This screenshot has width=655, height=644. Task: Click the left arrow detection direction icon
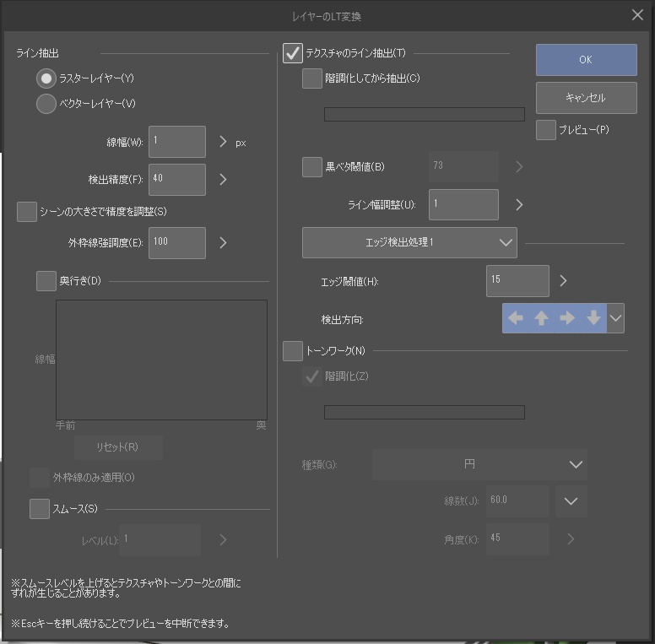coord(516,318)
